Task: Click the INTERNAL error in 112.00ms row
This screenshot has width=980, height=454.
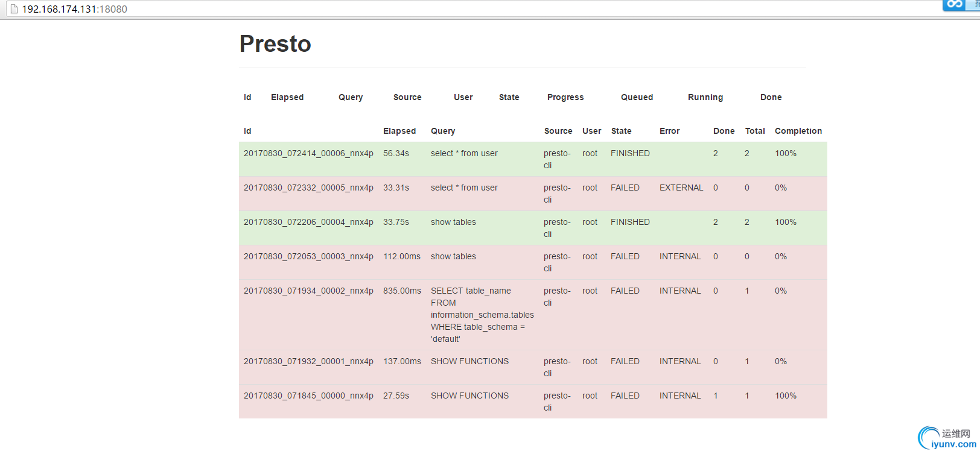Action: click(680, 256)
